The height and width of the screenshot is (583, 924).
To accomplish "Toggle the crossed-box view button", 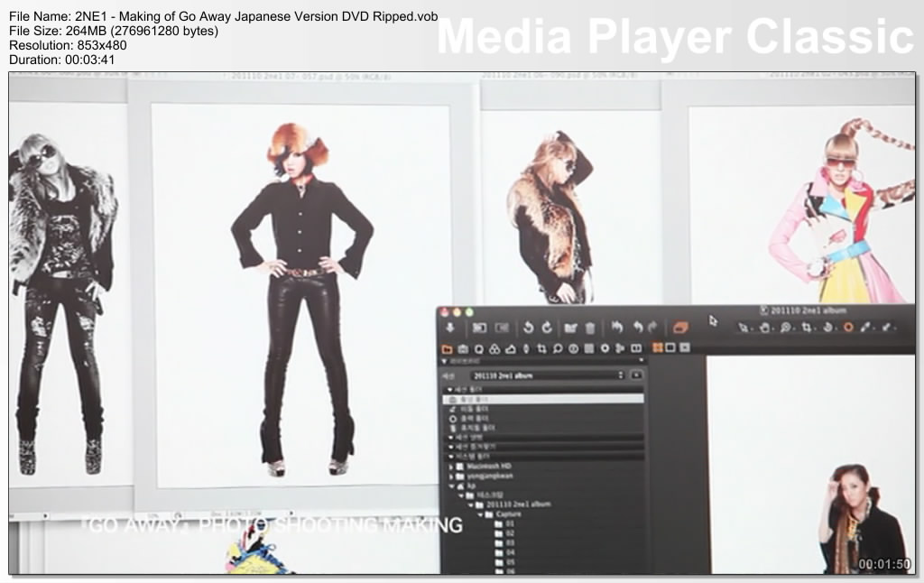I will point(684,347).
